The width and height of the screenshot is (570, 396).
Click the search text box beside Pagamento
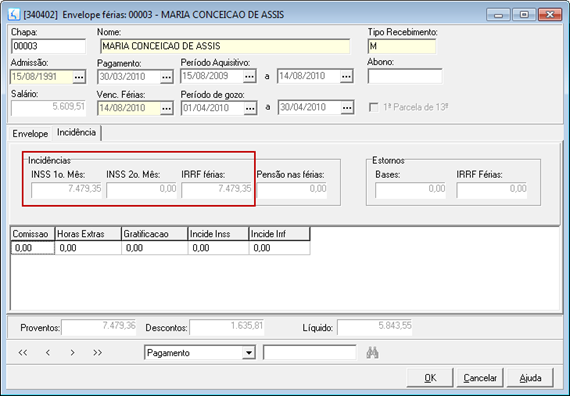point(310,353)
